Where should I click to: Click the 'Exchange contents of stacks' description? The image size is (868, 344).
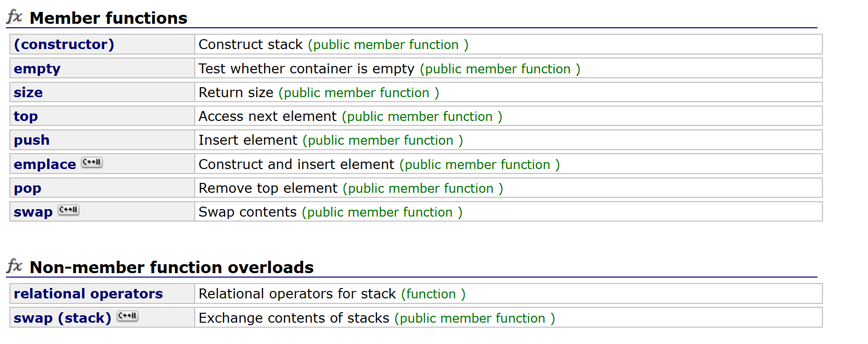(294, 318)
